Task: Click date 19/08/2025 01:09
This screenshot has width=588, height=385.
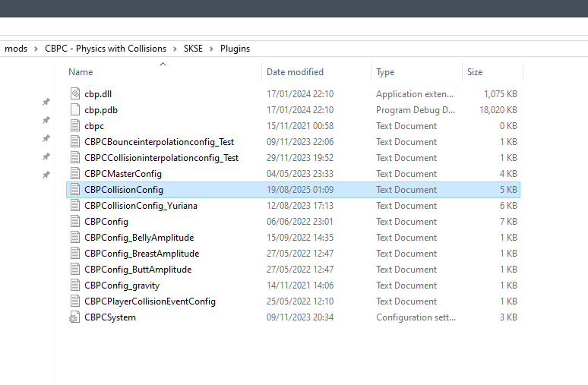Action: tap(300, 190)
